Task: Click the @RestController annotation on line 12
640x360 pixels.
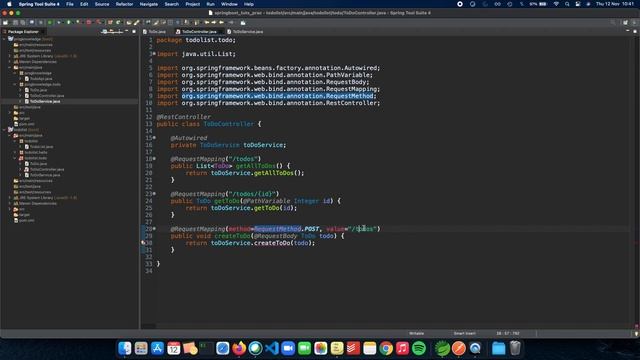Action: (184, 117)
